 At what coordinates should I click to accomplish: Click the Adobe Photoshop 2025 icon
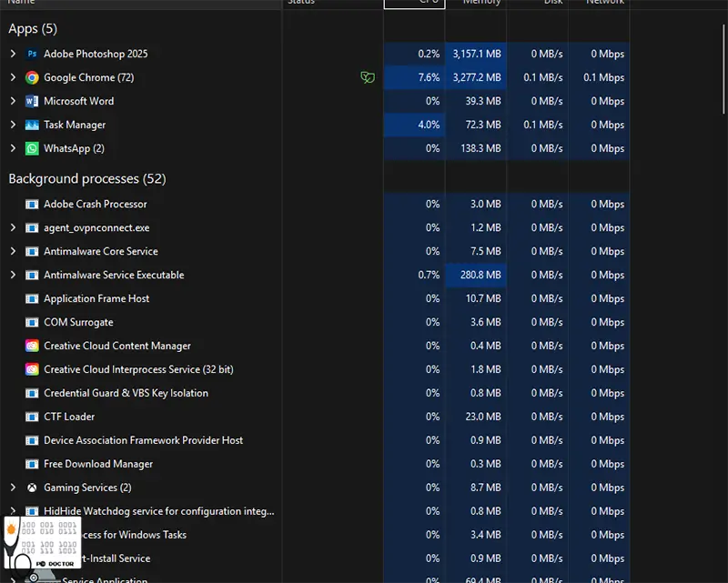[32, 54]
